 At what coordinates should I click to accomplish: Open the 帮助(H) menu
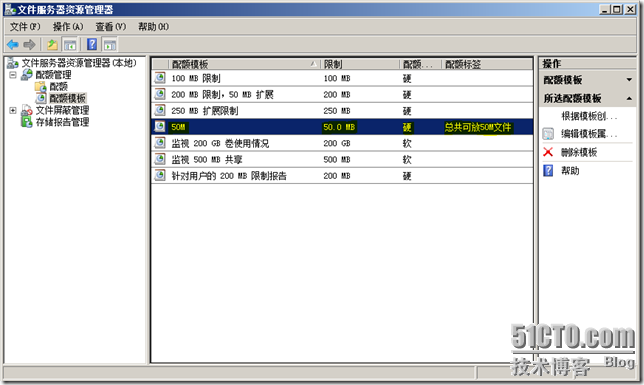(153, 27)
